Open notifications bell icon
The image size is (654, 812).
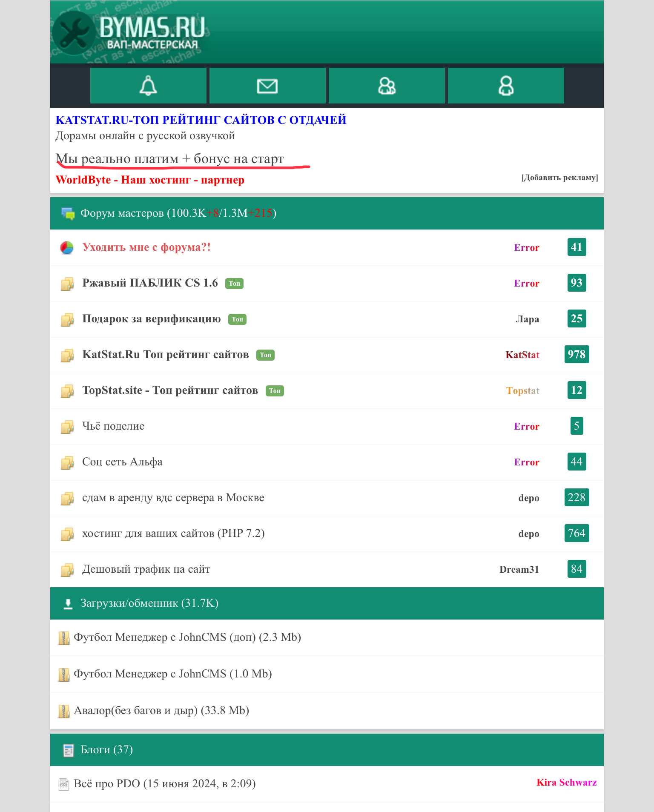[148, 86]
